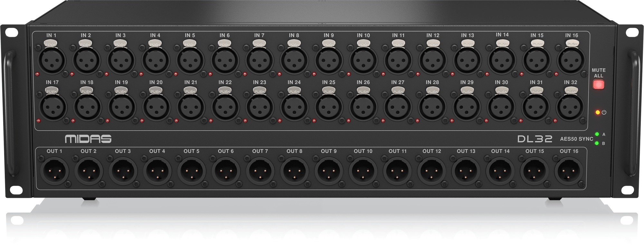This screenshot has height=250, width=644.
Task: Click the IN 21 XLR input socket
Action: click(x=191, y=107)
